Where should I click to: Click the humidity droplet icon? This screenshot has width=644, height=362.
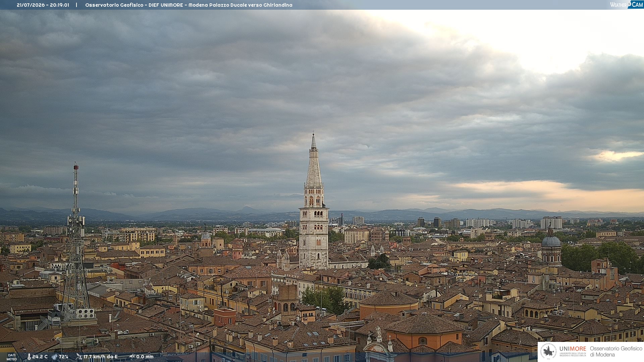click(x=54, y=357)
